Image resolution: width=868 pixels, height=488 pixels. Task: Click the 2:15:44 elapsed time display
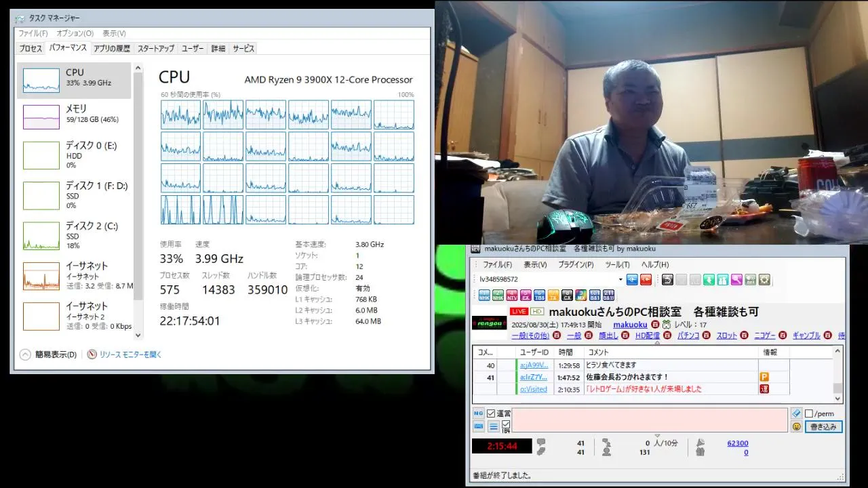pyautogui.click(x=502, y=446)
